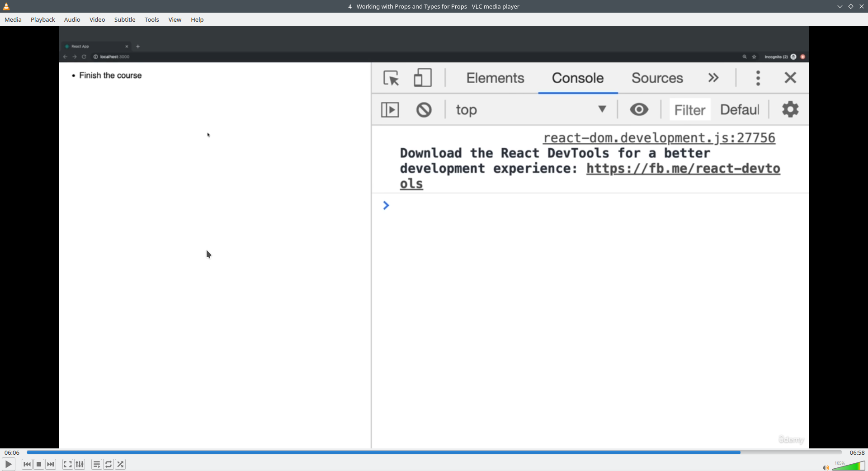Toggle fullscreen video mode
Screen dimensions: 868x471
[x=68, y=464]
